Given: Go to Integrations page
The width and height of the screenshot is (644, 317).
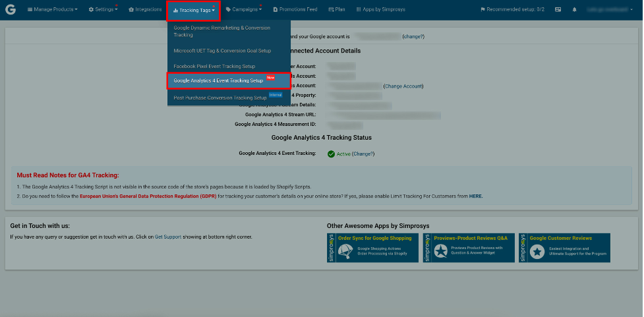Looking at the screenshot, I should tap(145, 9).
